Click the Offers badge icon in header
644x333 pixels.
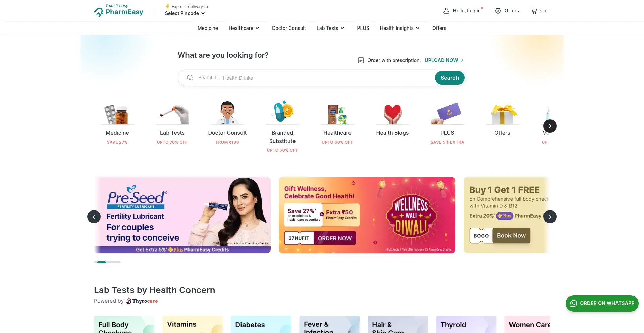pyautogui.click(x=498, y=11)
